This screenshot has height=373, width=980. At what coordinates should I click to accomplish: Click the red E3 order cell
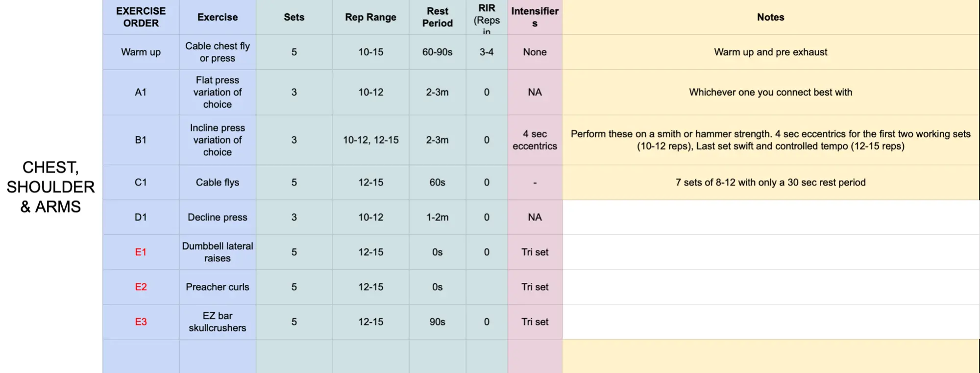141,322
